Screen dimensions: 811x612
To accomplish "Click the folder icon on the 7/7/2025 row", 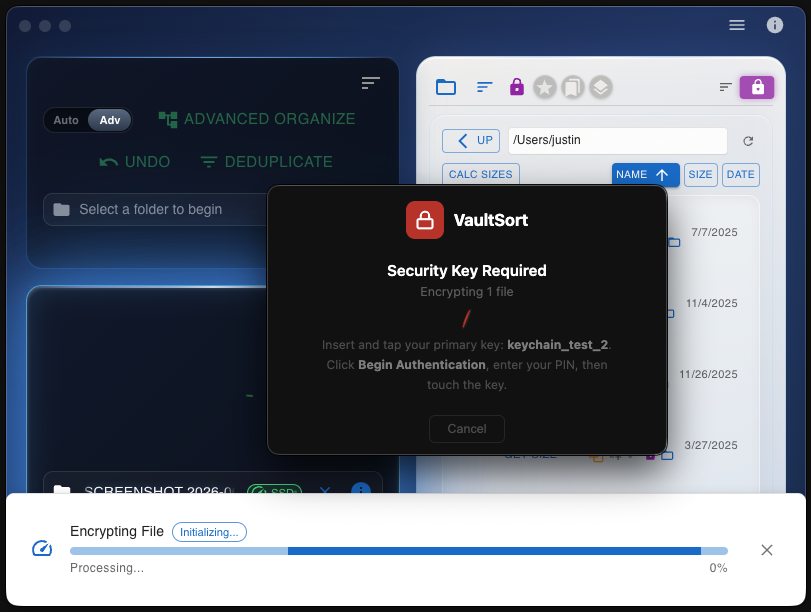I will [674, 242].
